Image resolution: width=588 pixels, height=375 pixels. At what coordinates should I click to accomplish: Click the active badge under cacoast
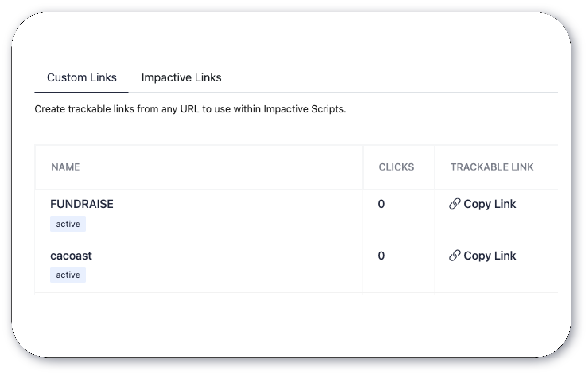coord(68,275)
